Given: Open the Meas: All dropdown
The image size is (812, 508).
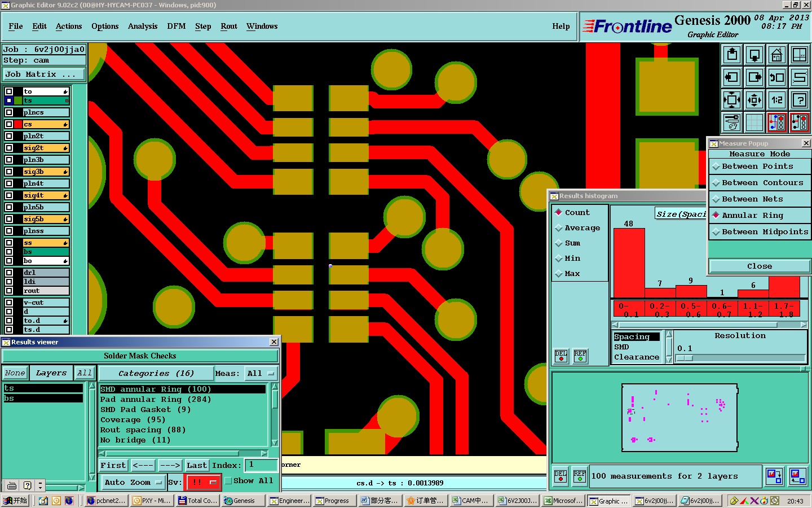Looking at the screenshot, I should pyautogui.click(x=261, y=374).
